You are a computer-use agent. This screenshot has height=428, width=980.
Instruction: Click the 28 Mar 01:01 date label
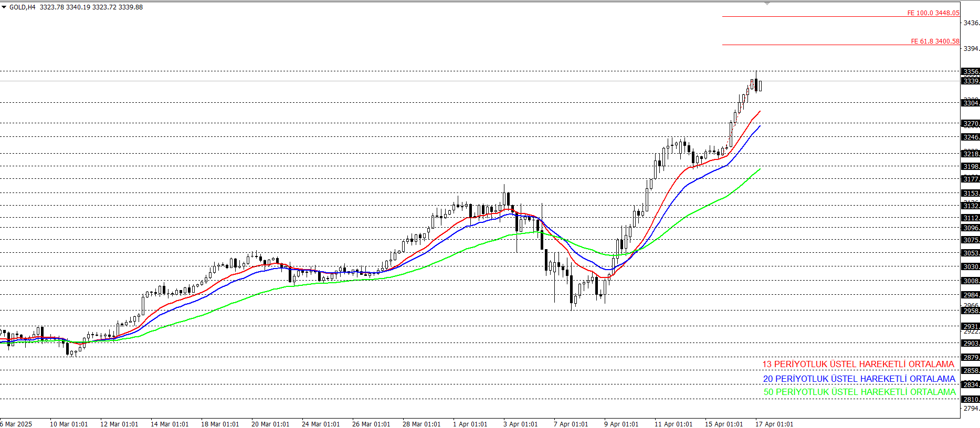[x=421, y=424]
